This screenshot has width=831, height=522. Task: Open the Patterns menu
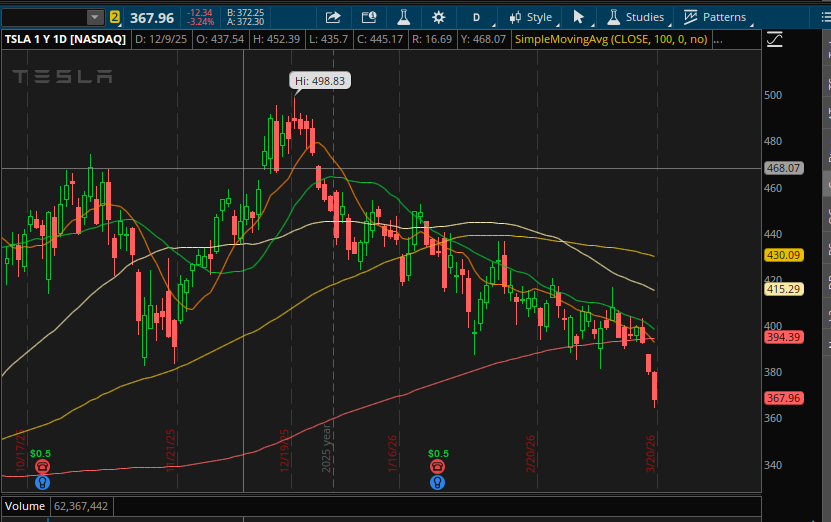coord(715,17)
